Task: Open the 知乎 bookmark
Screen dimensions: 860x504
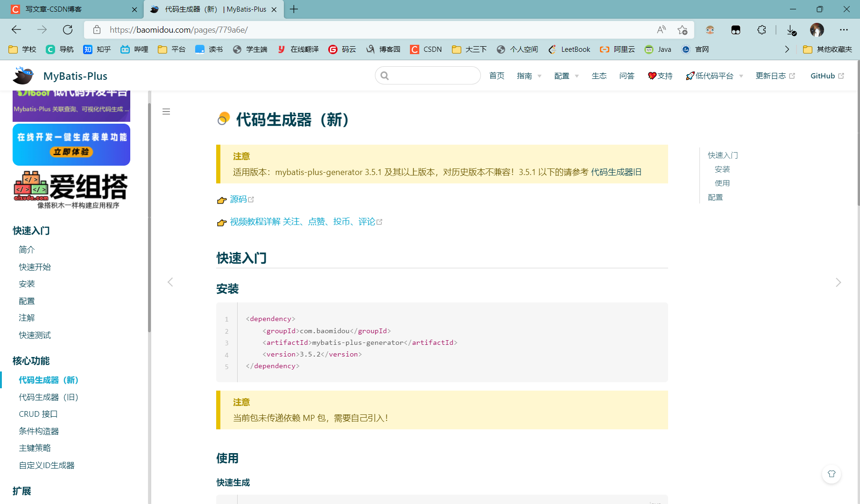Action: pos(97,49)
